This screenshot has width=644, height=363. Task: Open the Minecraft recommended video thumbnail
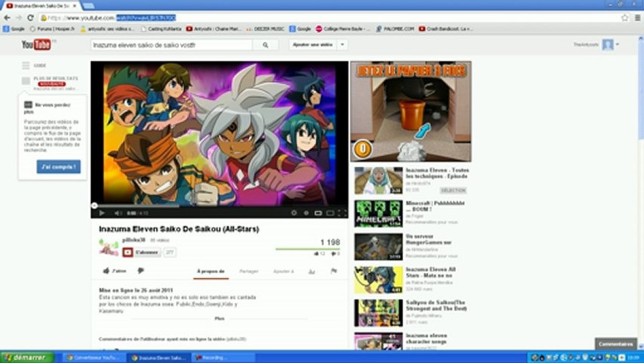pos(378,214)
